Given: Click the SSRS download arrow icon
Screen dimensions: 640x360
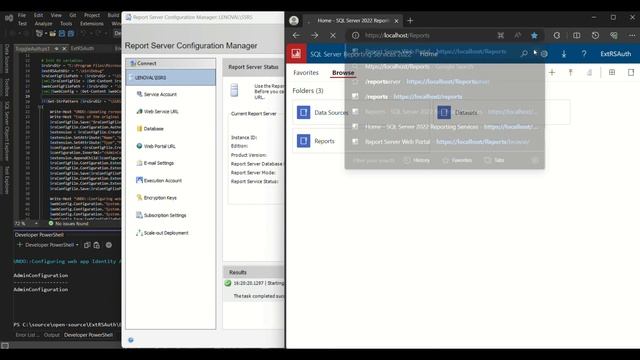Looking at the screenshot, I should tap(564, 53).
